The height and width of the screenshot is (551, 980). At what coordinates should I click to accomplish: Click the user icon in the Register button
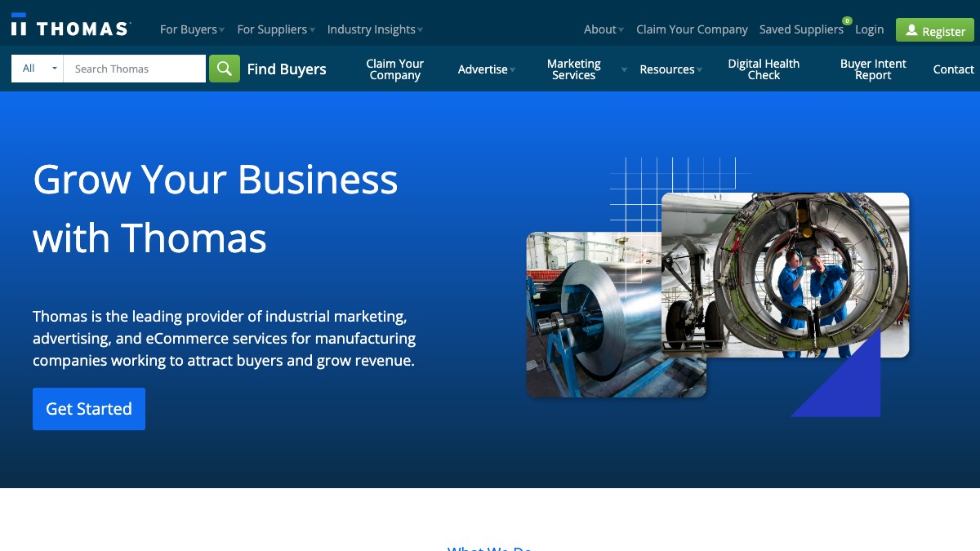pos(912,30)
